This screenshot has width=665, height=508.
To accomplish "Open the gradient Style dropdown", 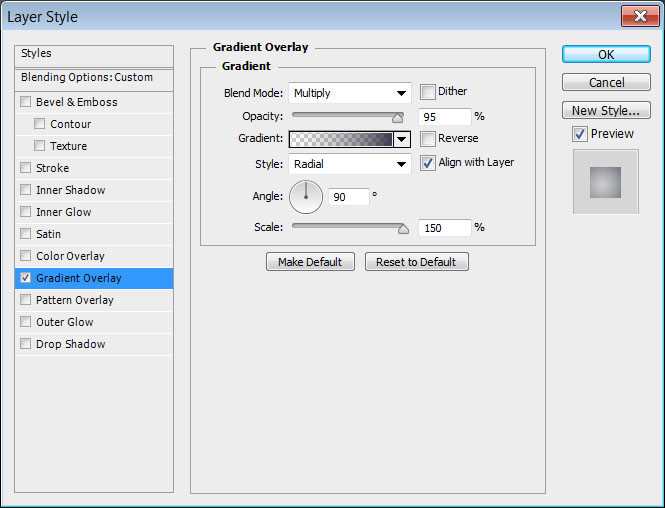I will coord(350,164).
